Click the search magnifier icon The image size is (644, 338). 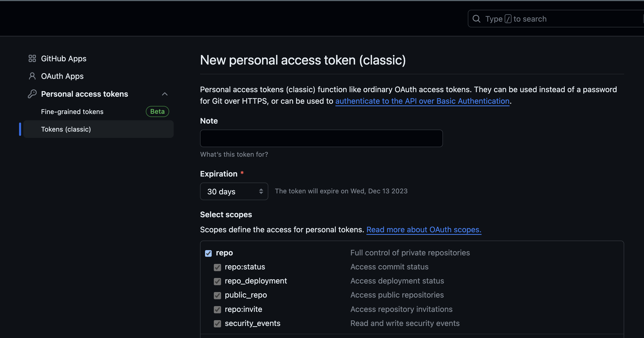tap(476, 19)
